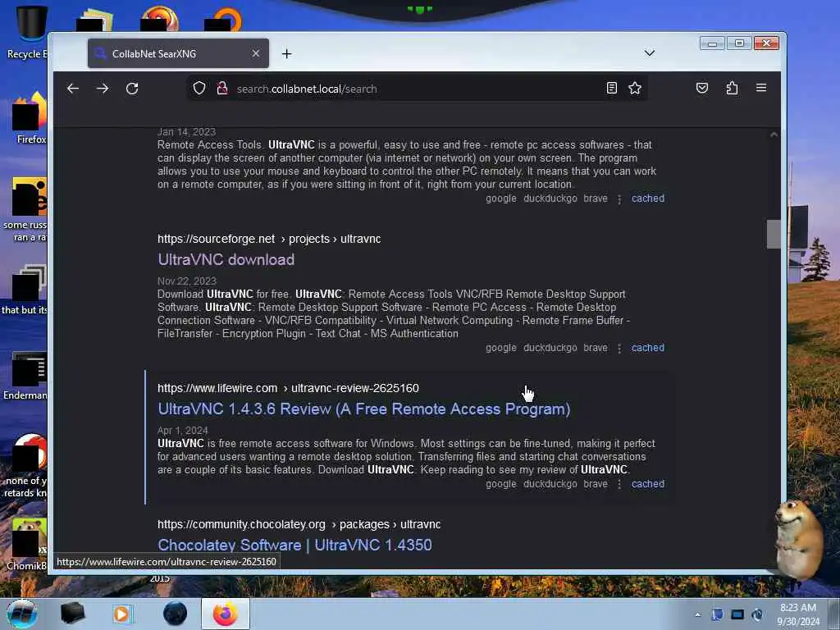Open the black box taskbar icon
This screenshot has width=840, height=630.
pyautogui.click(x=72, y=614)
